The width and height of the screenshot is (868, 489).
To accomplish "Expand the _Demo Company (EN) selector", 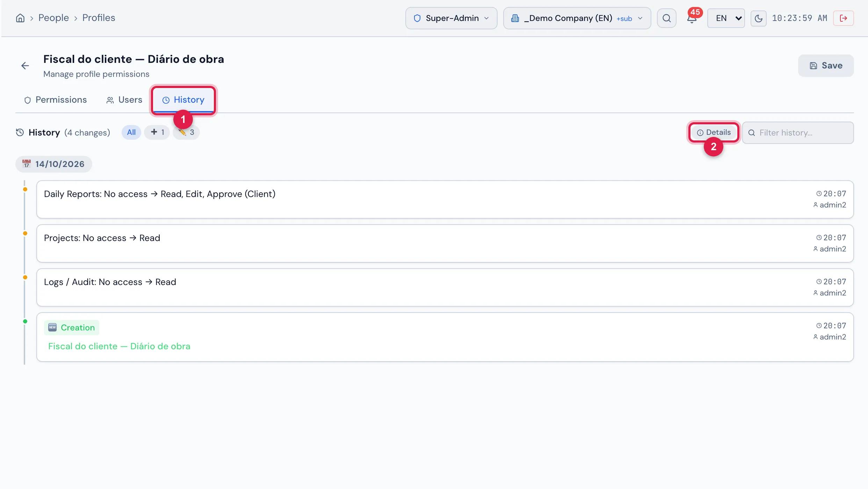I will 577,18.
